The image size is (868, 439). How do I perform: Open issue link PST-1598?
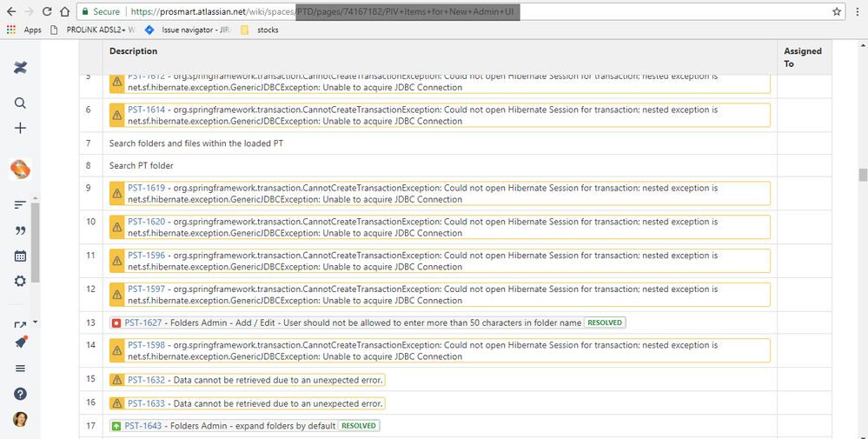(x=146, y=345)
